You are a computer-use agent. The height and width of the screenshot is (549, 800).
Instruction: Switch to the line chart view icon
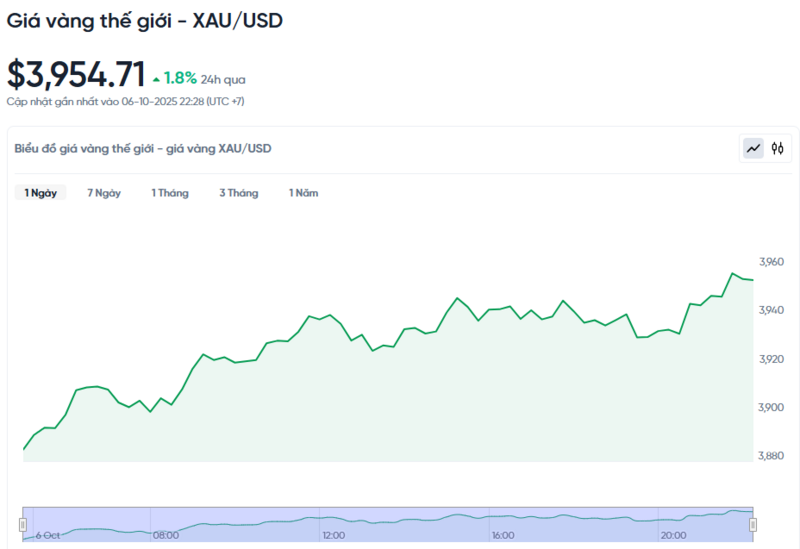click(x=753, y=149)
